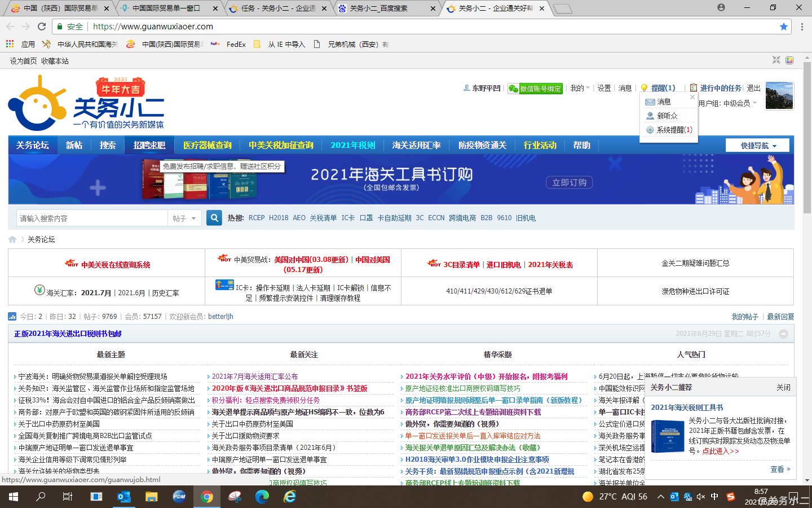812x508 pixels.
Task: Bookmark this page with the star icon
Action: pyautogui.click(x=783, y=27)
